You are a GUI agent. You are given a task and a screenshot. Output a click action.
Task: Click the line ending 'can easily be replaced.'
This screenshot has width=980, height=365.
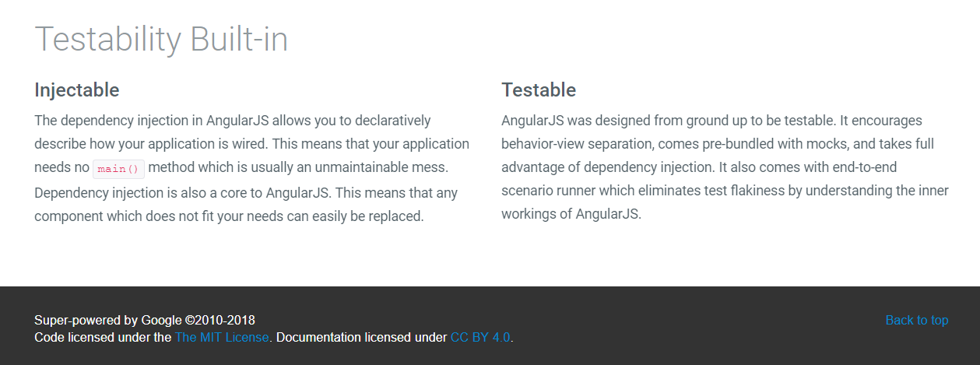(229, 216)
